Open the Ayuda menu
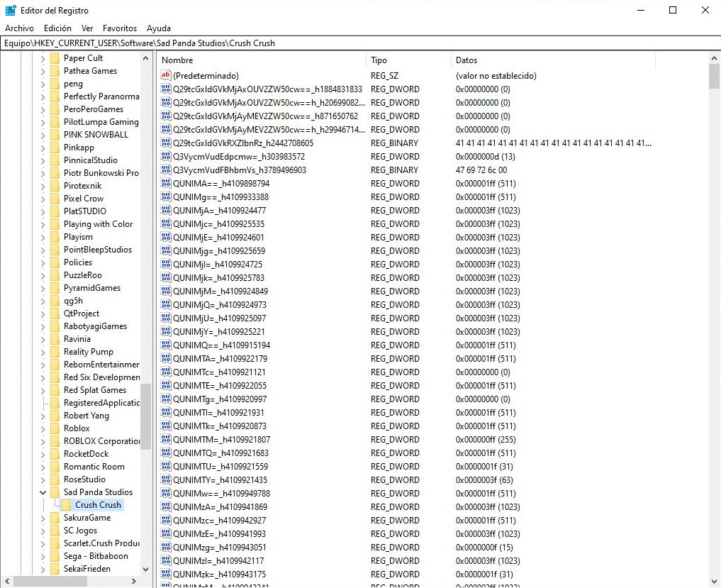 (159, 28)
